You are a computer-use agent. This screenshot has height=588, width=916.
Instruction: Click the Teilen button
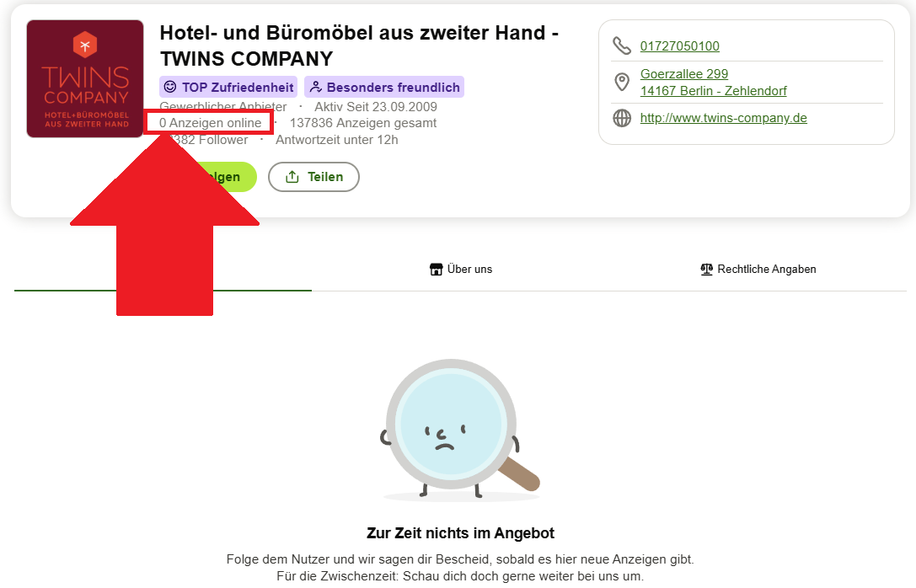pos(313,176)
